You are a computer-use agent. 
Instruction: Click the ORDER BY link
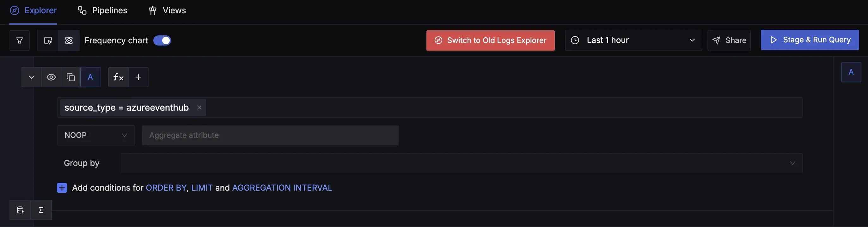166,187
